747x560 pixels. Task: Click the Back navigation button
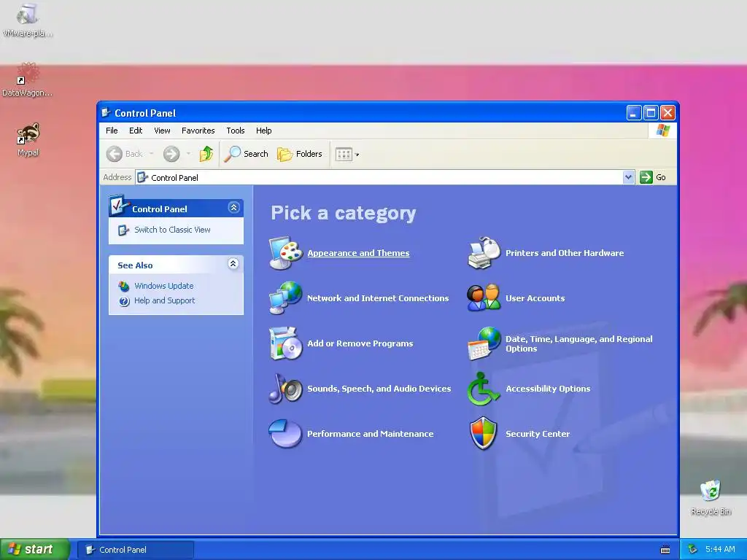pyautogui.click(x=125, y=154)
